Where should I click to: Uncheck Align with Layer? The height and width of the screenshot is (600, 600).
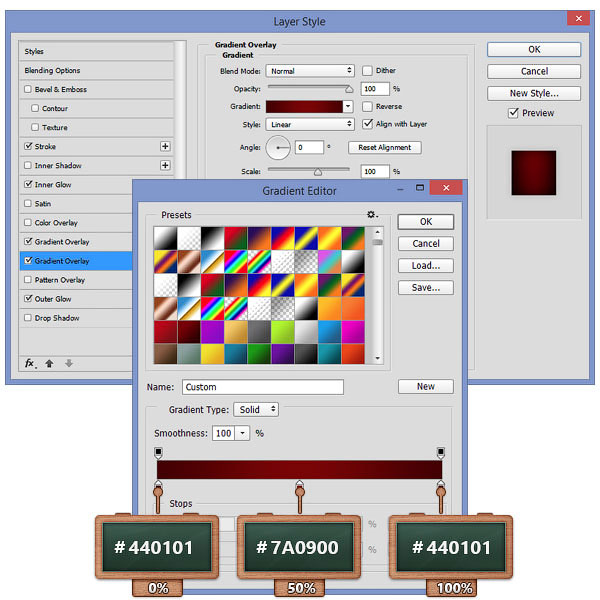pos(367,124)
